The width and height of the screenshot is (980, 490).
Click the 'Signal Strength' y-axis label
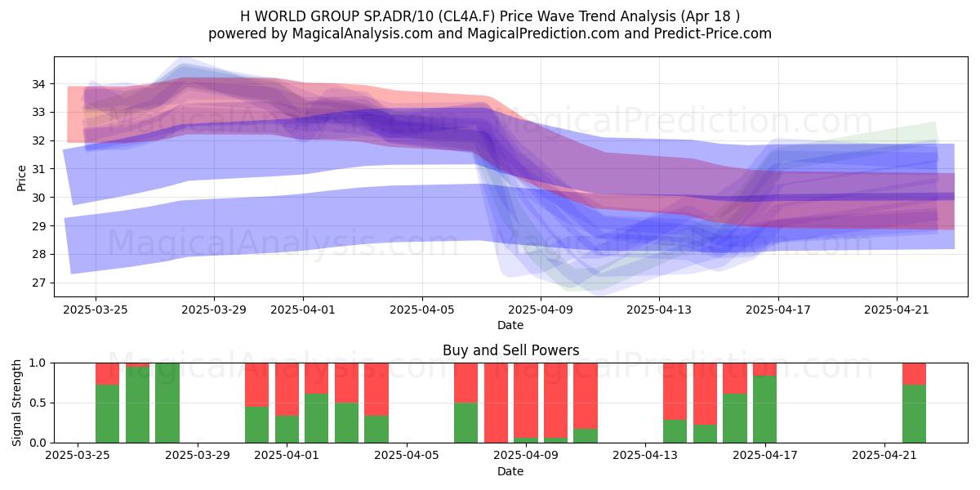(18, 403)
